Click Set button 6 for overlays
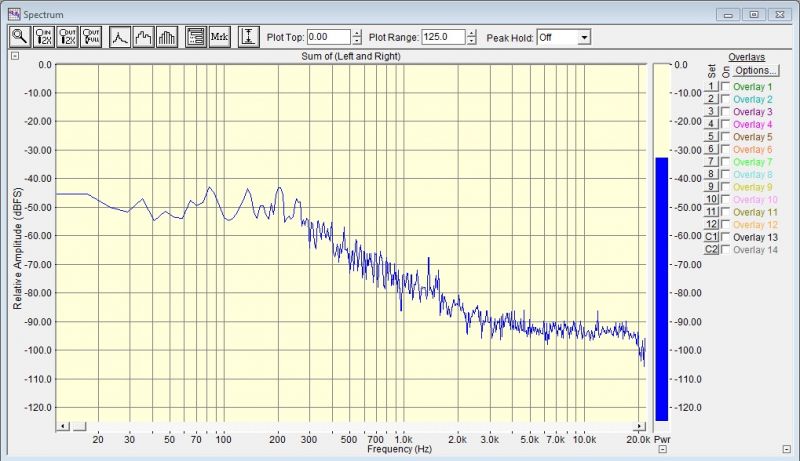The image size is (800, 461). pyautogui.click(x=711, y=149)
